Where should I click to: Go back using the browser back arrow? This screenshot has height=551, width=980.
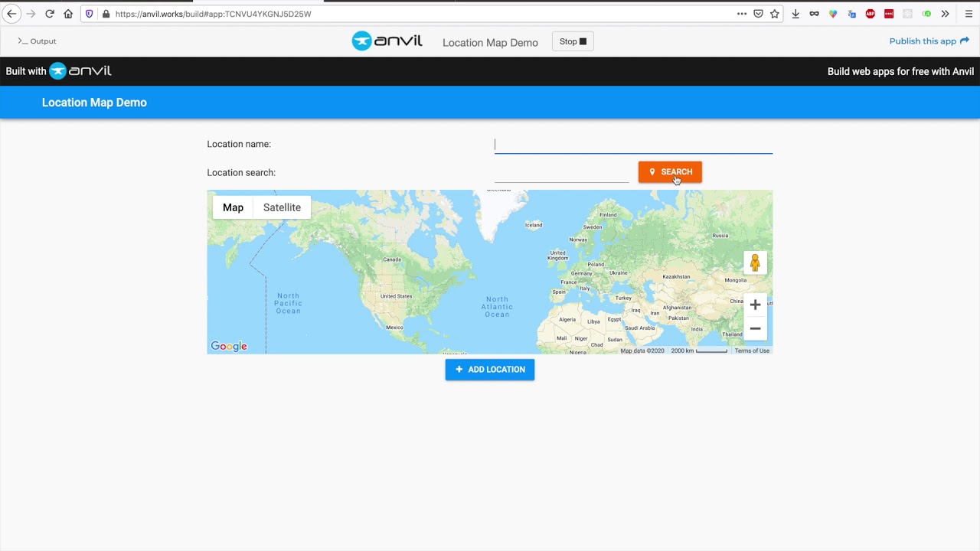[11, 14]
